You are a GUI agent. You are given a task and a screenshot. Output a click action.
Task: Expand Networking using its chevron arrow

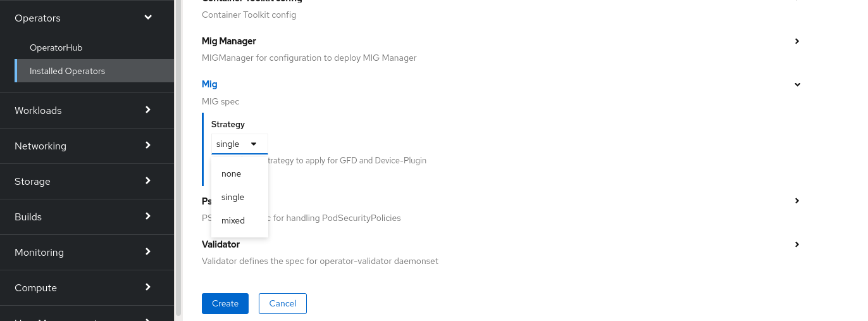(148, 145)
